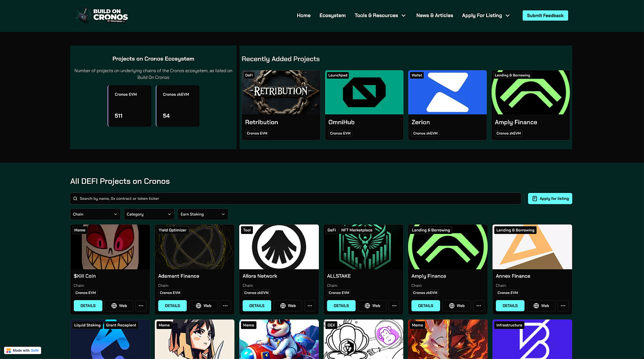Open DETAILS for ALLSTAKE
644x359 pixels.
coord(341,306)
